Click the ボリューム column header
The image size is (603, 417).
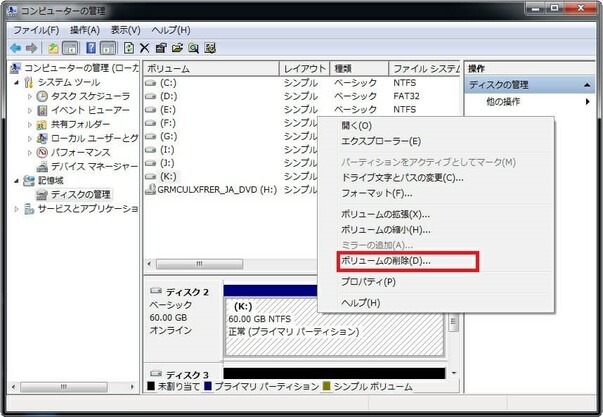211,69
